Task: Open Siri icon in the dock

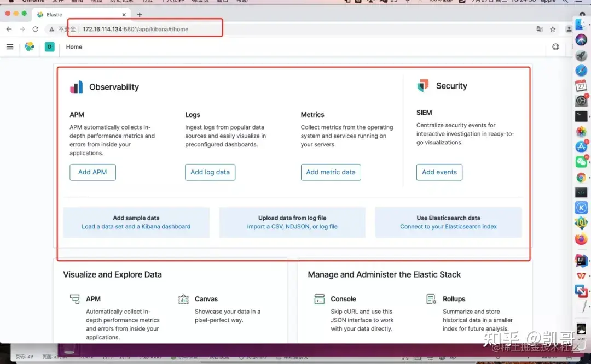Action: (581, 39)
